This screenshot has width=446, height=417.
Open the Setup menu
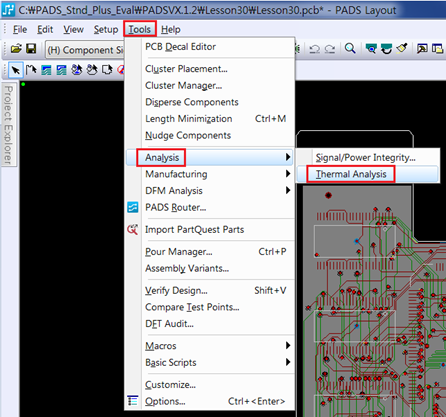106,29
